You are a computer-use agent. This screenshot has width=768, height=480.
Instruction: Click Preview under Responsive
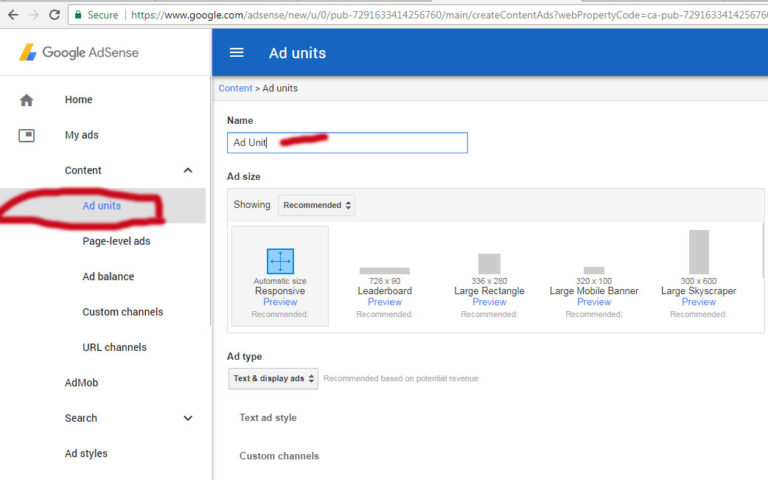[x=280, y=302]
